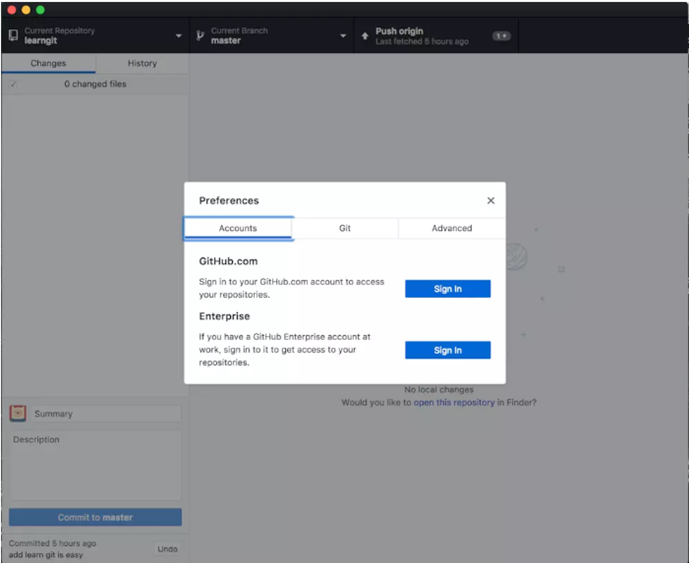Click the yellow minimize window button

[x=26, y=10]
